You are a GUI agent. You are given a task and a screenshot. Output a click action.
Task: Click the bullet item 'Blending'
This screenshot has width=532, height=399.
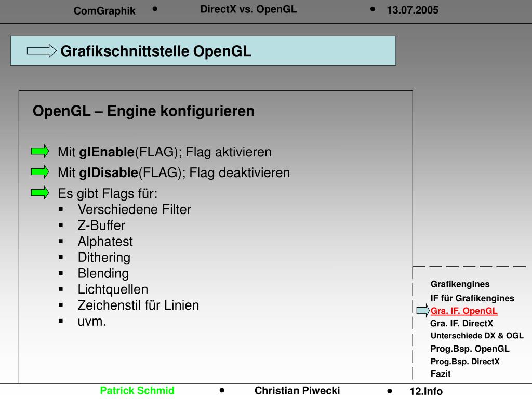103,273
